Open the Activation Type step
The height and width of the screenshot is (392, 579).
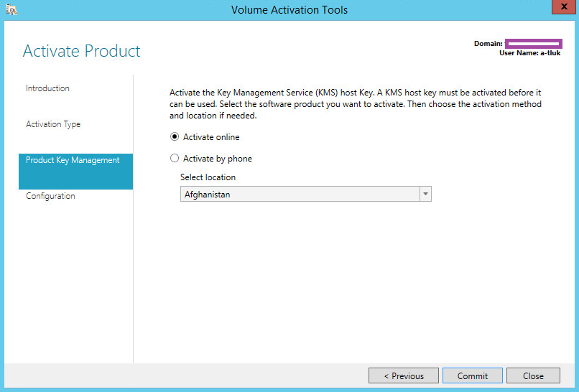click(x=53, y=124)
